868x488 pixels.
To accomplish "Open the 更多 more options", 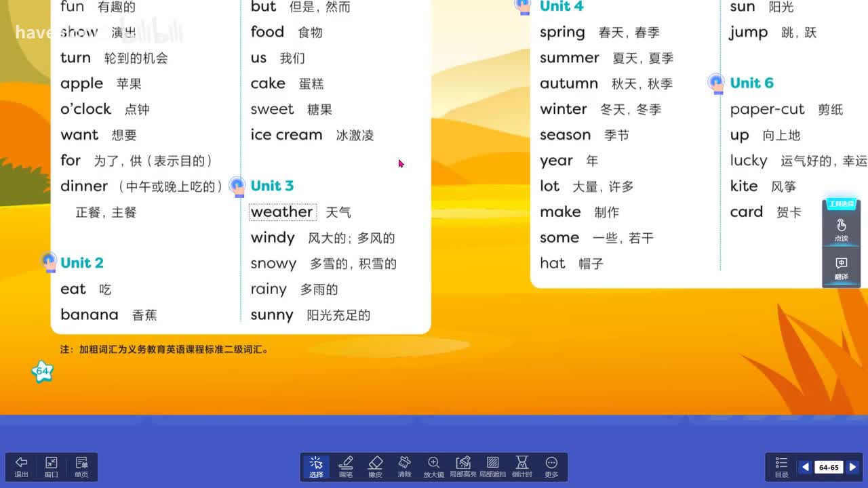I will (x=551, y=467).
